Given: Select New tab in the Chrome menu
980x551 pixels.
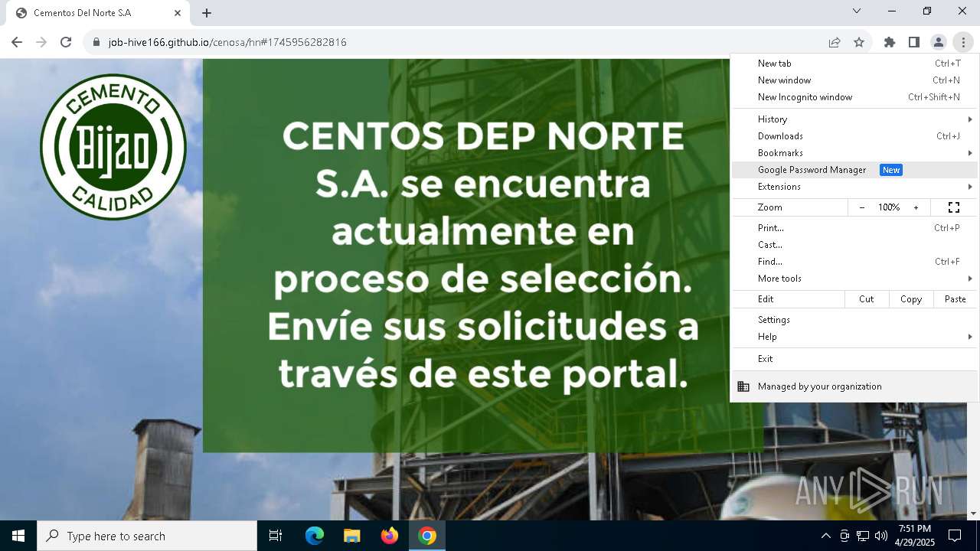Looking at the screenshot, I should 855,64.
